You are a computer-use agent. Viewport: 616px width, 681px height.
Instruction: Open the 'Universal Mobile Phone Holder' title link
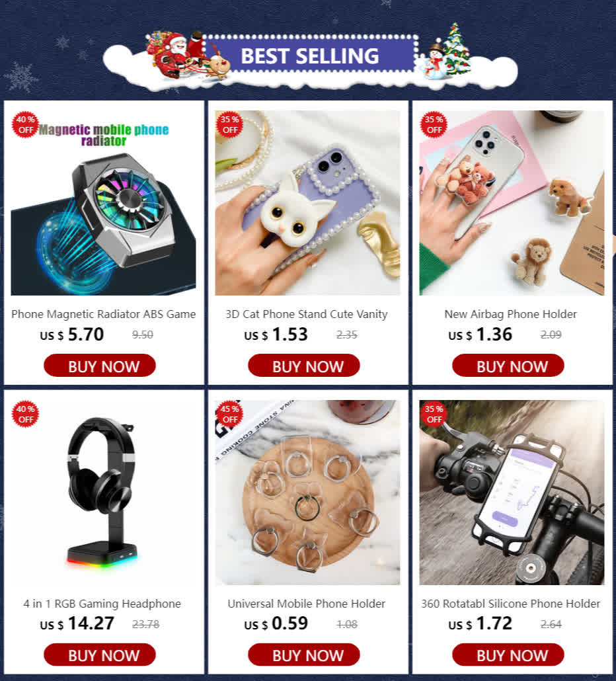click(x=307, y=604)
